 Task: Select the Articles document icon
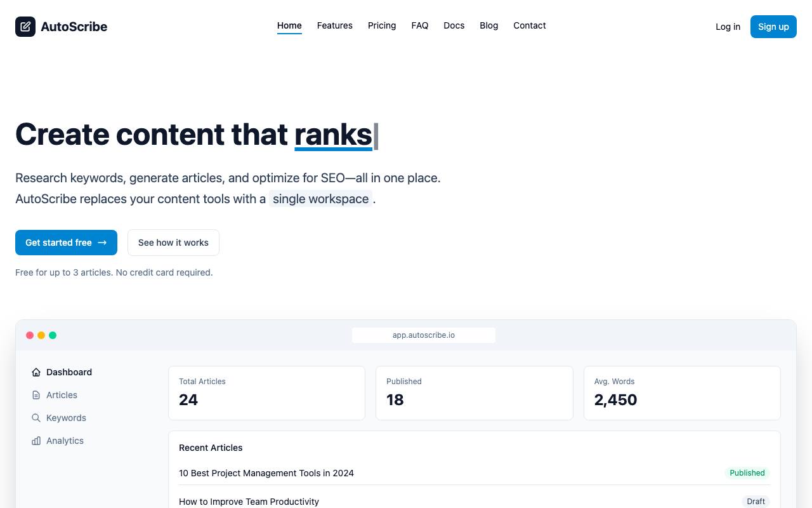(x=36, y=395)
